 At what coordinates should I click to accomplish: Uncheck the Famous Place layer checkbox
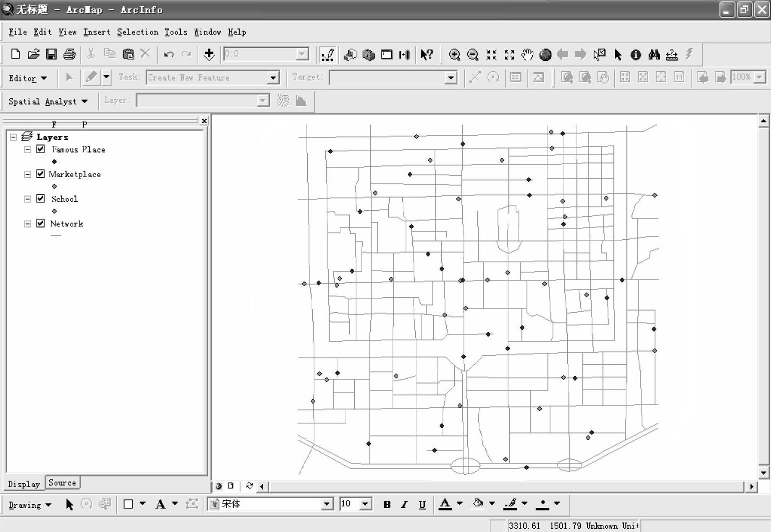pos(41,149)
